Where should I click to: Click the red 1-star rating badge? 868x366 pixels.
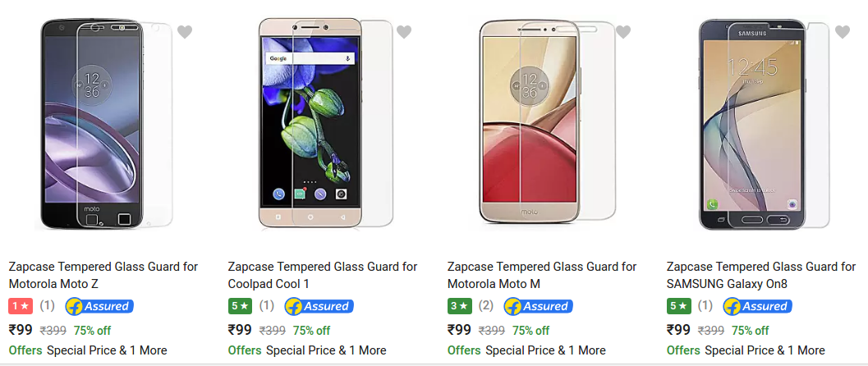coord(21,306)
